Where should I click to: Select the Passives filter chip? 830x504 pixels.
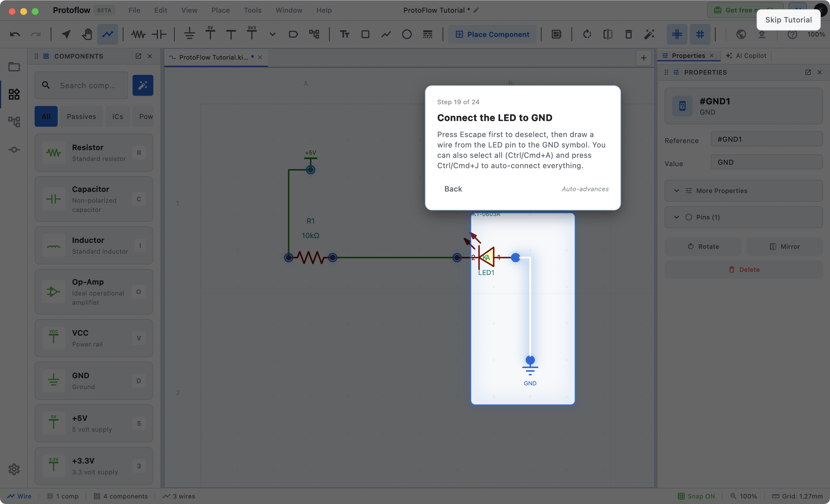82,116
